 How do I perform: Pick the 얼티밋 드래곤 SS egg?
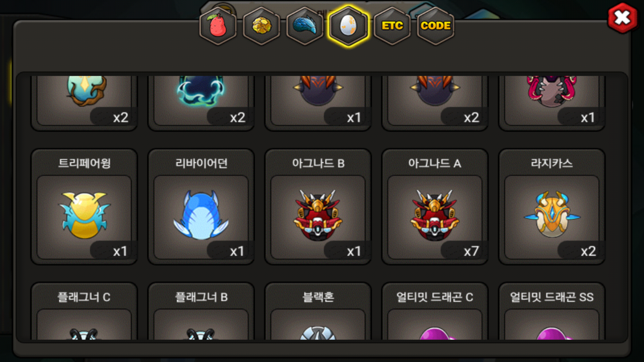pos(552,311)
